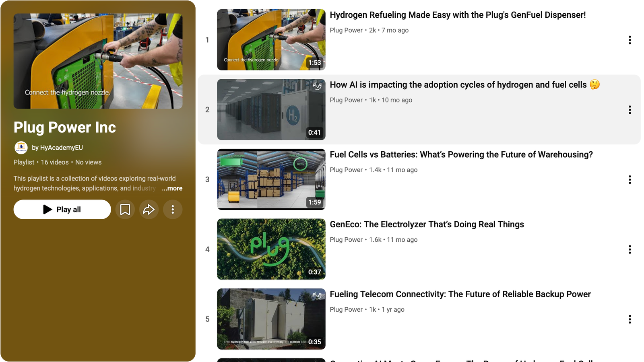Open Plug Power channel under video 1
Image resolution: width=644 pixels, height=362 pixels.
point(346,30)
